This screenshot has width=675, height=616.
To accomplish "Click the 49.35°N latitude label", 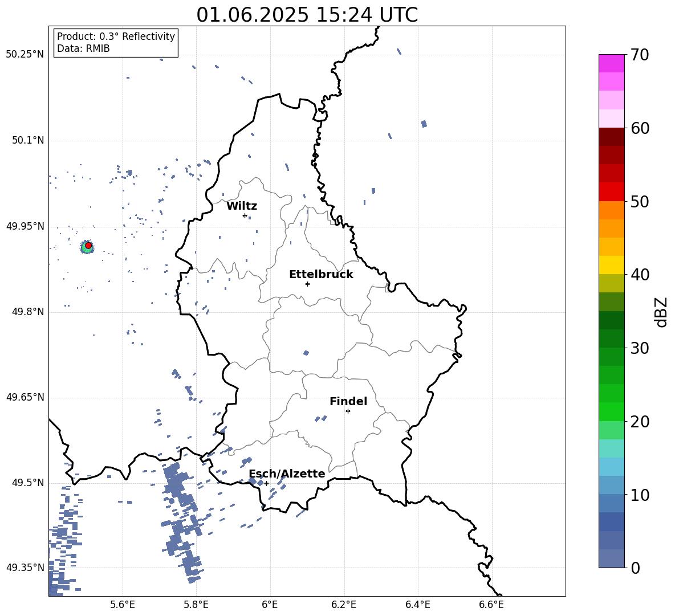I will tap(25, 568).
